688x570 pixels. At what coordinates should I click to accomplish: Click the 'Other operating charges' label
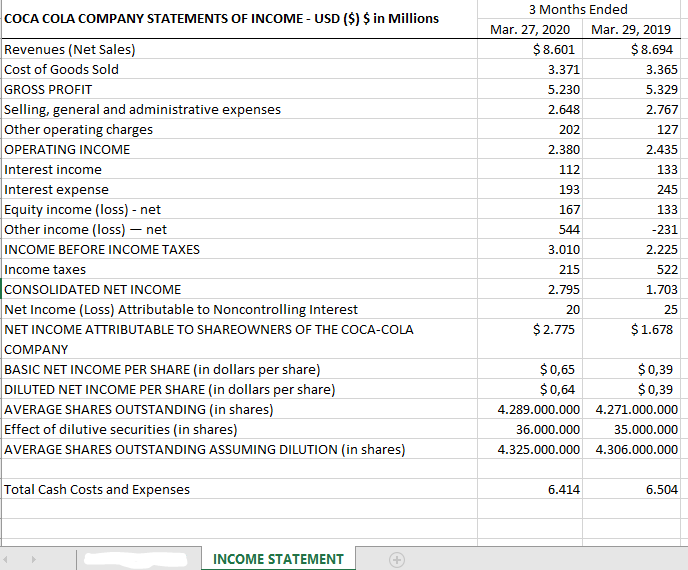(79, 129)
